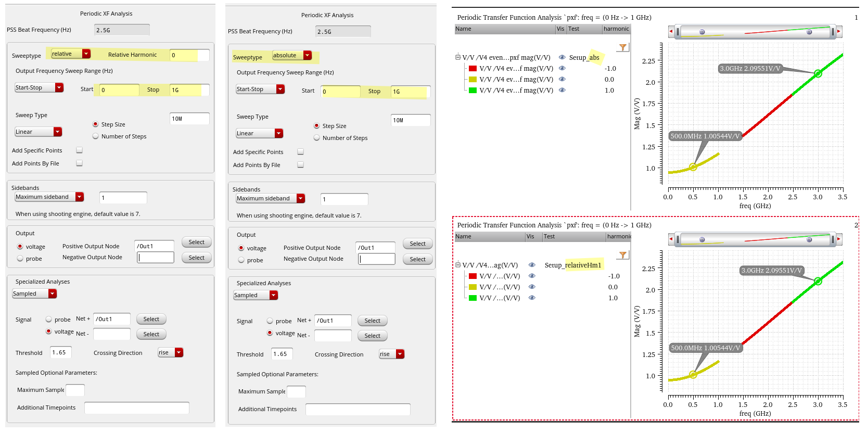Enable Add Specific Points in absolute-sweep form

[301, 151]
